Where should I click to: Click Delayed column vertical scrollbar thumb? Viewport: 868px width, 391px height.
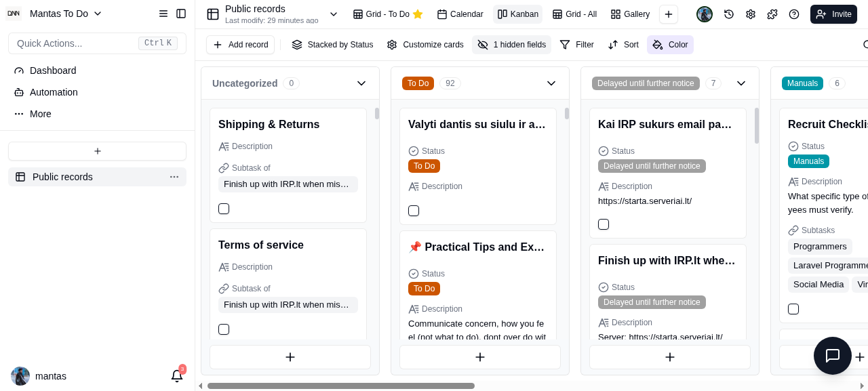(757, 125)
